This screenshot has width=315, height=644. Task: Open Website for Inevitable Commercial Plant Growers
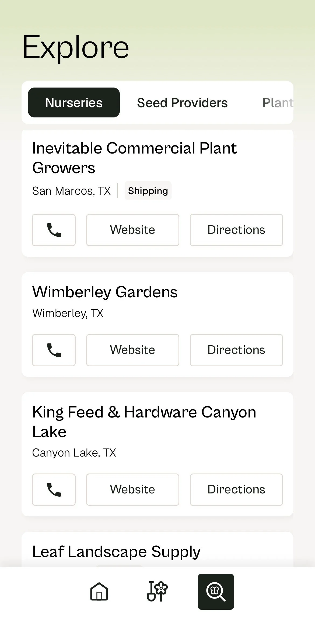133,230
